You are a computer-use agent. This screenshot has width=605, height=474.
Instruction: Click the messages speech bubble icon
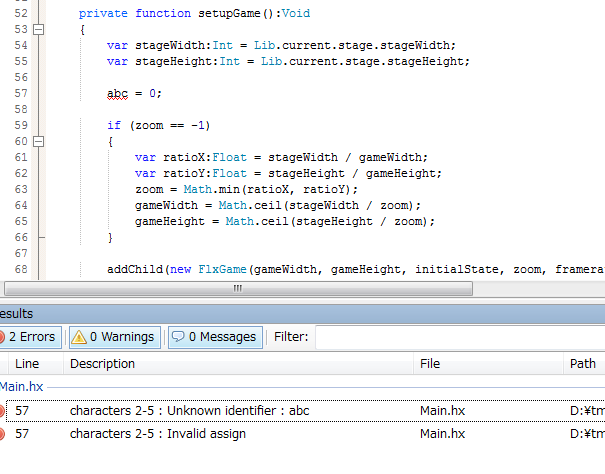[178, 337]
